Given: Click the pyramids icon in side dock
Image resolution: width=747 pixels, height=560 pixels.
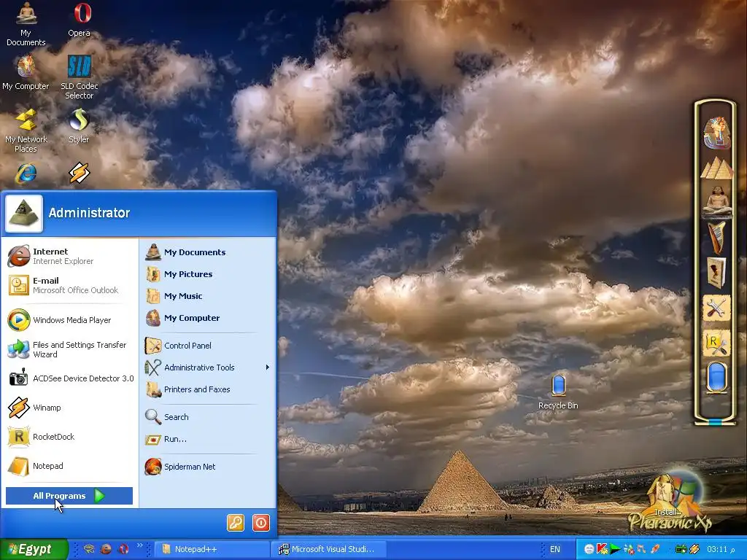Looking at the screenshot, I should 716,168.
